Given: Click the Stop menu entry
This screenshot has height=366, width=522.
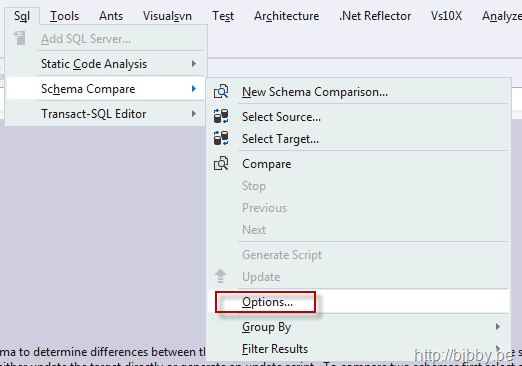Looking at the screenshot, I should pos(358,186).
